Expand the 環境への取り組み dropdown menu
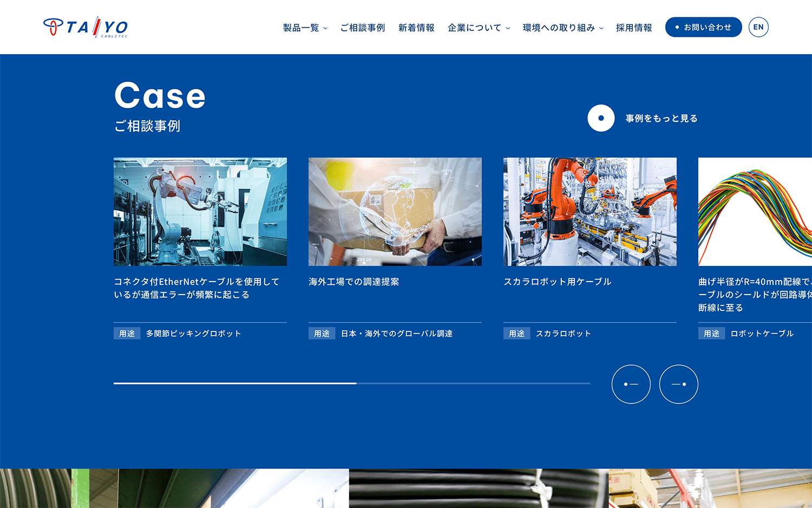Image resolution: width=812 pixels, height=508 pixels. click(562, 28)
